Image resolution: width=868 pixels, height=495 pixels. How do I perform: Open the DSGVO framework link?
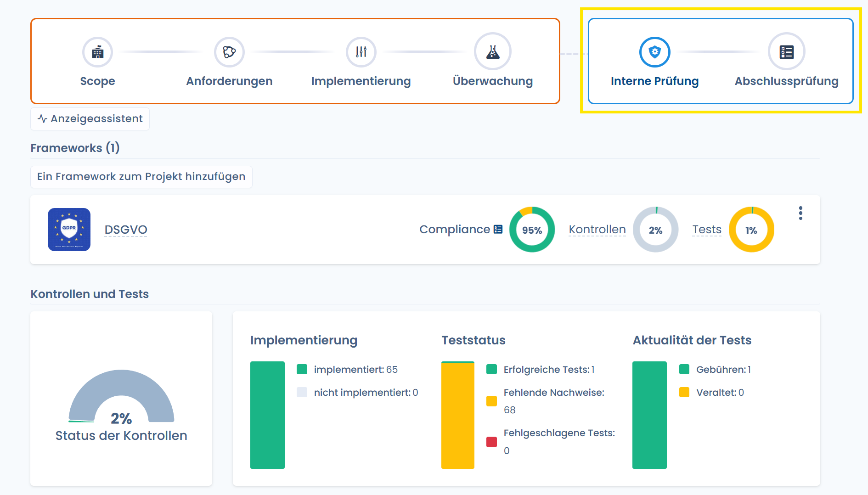click(x=126, y=230)
